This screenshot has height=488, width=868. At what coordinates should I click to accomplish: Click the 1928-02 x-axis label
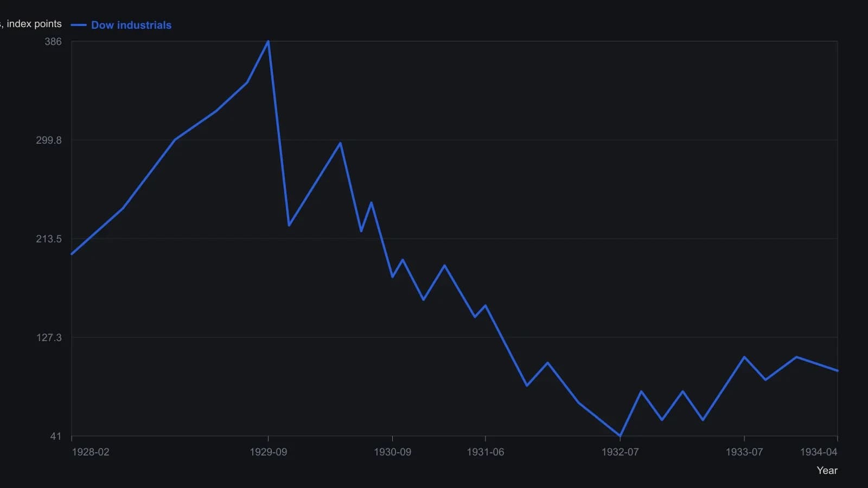click(x=91, y=452)
